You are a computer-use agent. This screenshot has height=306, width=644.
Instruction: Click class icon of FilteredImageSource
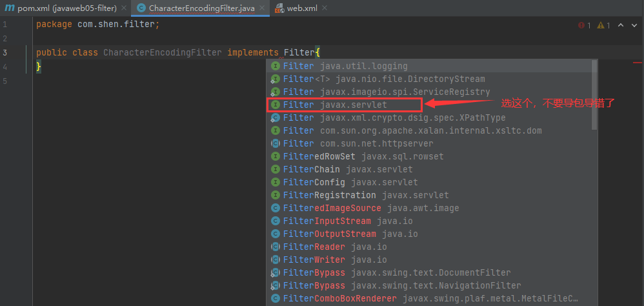tap(276, 209)
